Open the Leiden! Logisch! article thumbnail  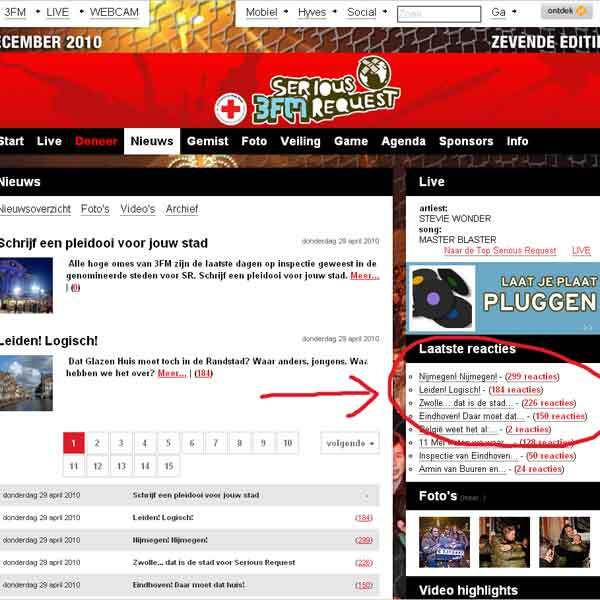click(27, 383)
